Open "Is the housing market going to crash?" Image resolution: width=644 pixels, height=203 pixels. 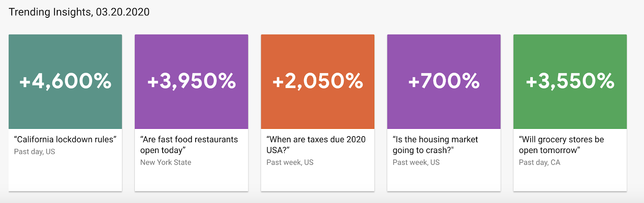coord(436,145)
